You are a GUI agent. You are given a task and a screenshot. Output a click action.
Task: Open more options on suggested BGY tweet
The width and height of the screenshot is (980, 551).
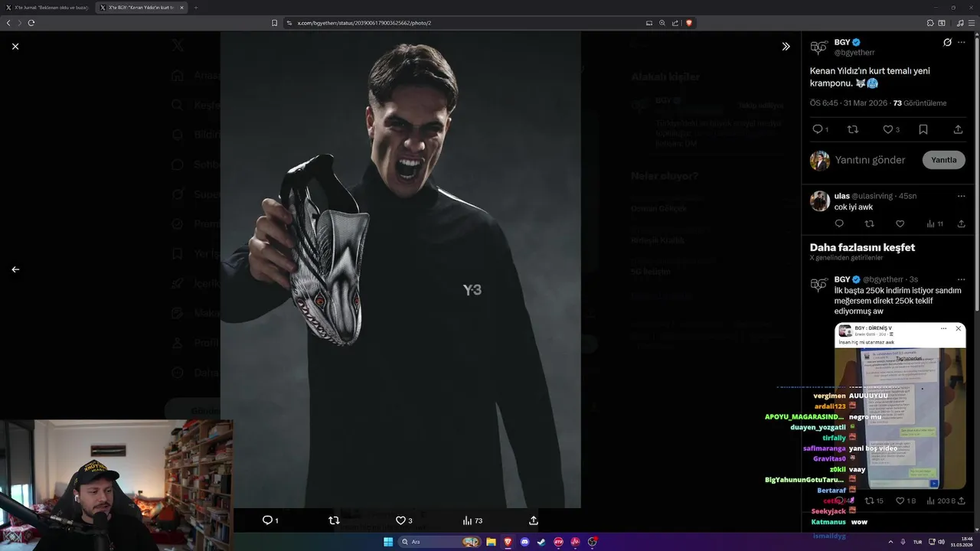[x=962, y=279]
